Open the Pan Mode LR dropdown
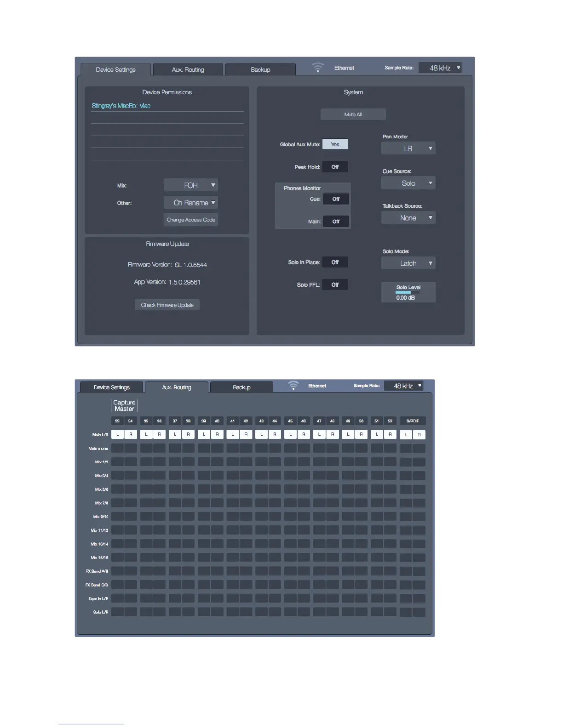 click(x=408, y=148)
